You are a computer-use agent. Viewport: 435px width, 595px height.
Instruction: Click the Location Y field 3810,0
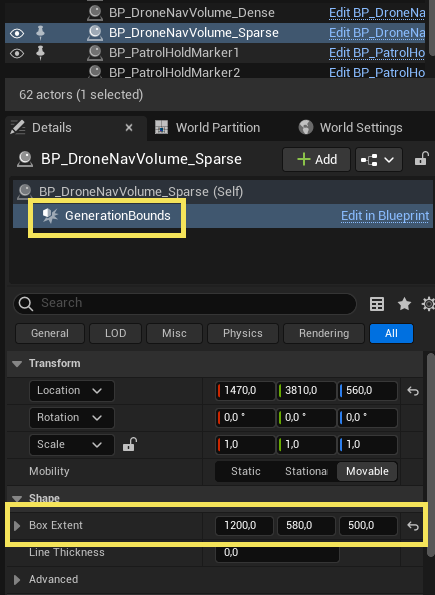coord(306,391)
